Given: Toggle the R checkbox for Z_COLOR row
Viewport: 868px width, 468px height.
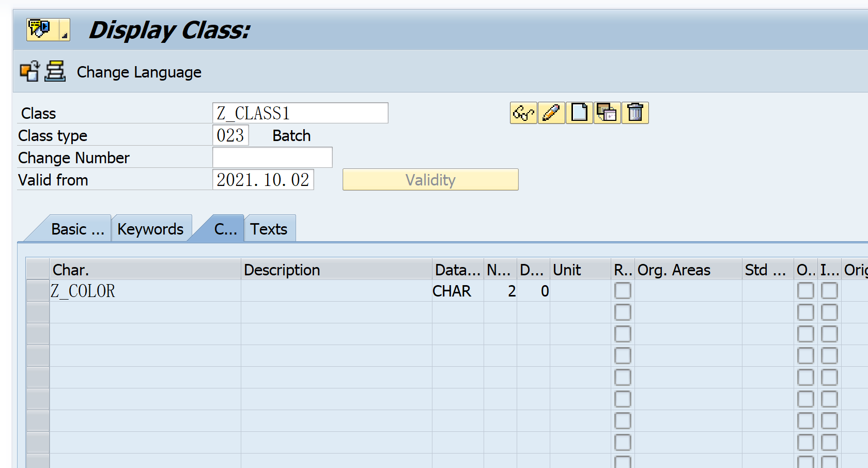Looking at the screenshot, I should point(623,291).
